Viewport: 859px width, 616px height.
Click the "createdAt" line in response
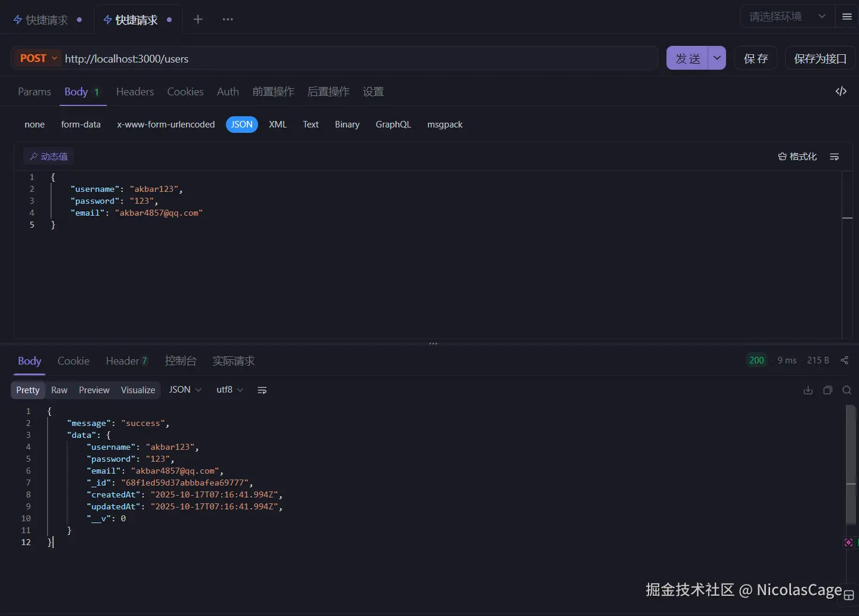tap(184, 494)
